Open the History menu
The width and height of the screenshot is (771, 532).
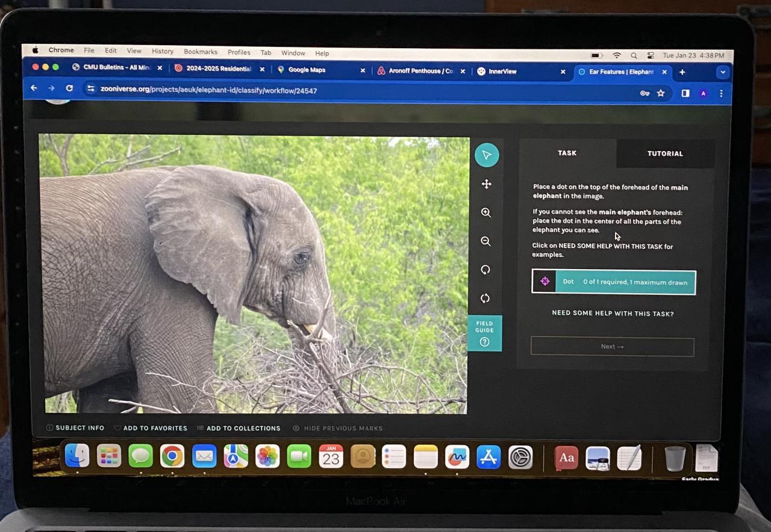coord(163,51)
